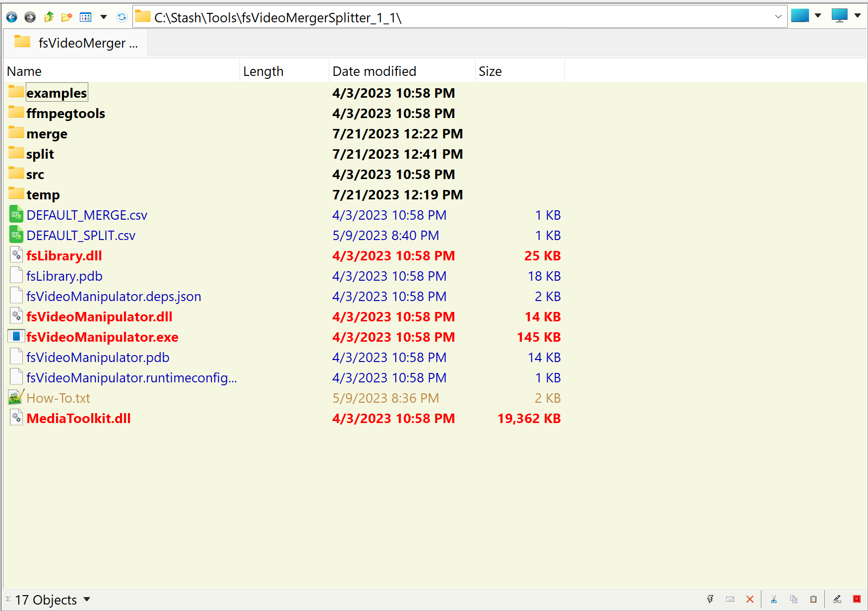Open the 17 Objects dropdown arrow

click(87, 600)
